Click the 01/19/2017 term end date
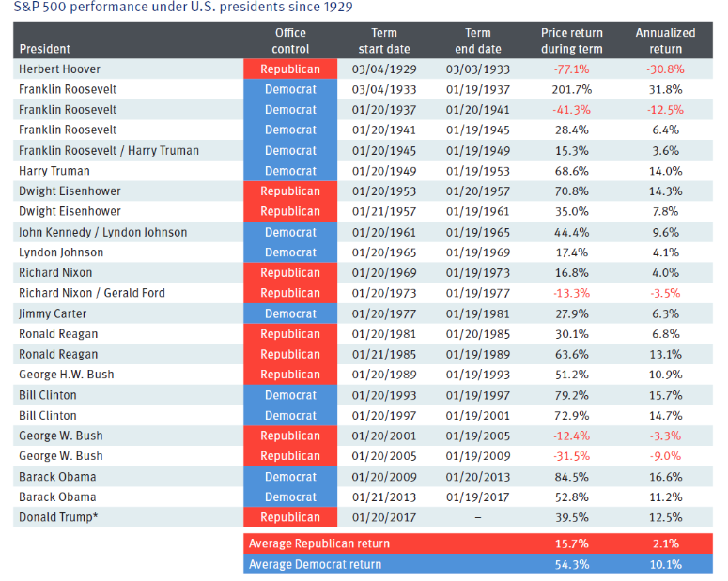This screenshot has width=728, height=581. click(x=478, y=497)
